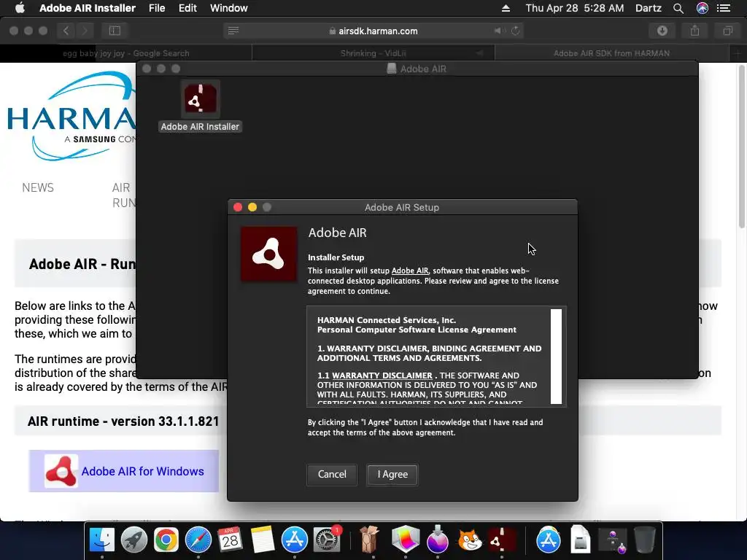Show Reader view in Safari address bar
Screen dimensions: 747x560
point(233,31)
